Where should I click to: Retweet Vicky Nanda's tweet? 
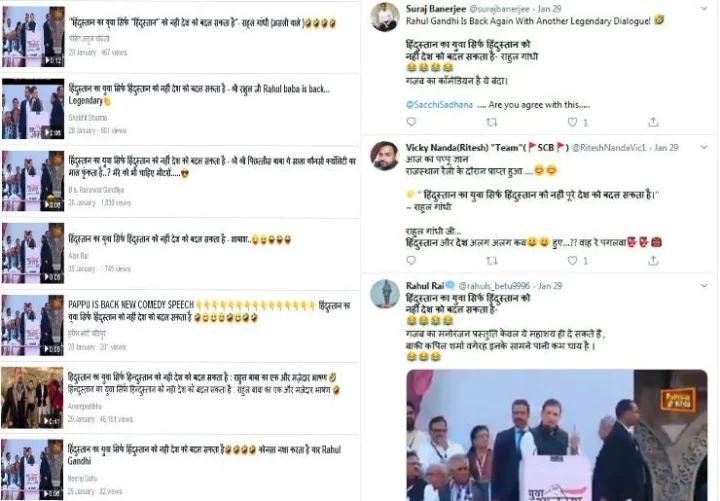492,260
